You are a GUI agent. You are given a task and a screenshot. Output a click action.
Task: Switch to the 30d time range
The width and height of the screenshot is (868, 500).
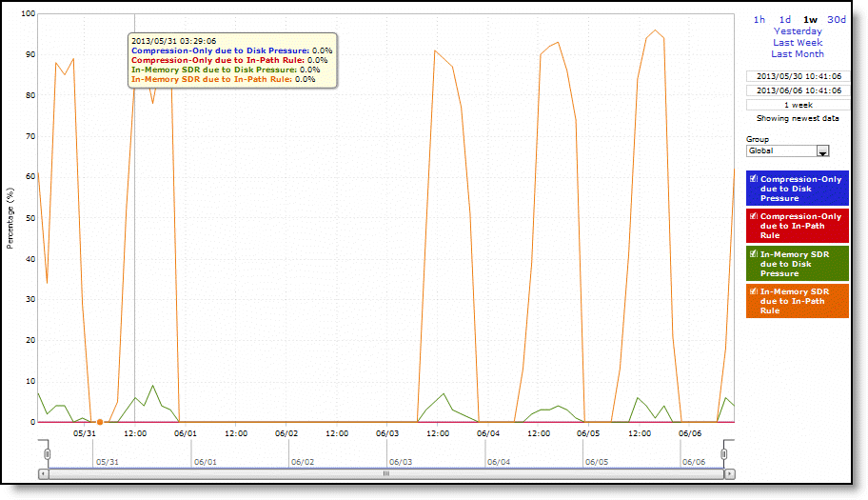point(836,19)
